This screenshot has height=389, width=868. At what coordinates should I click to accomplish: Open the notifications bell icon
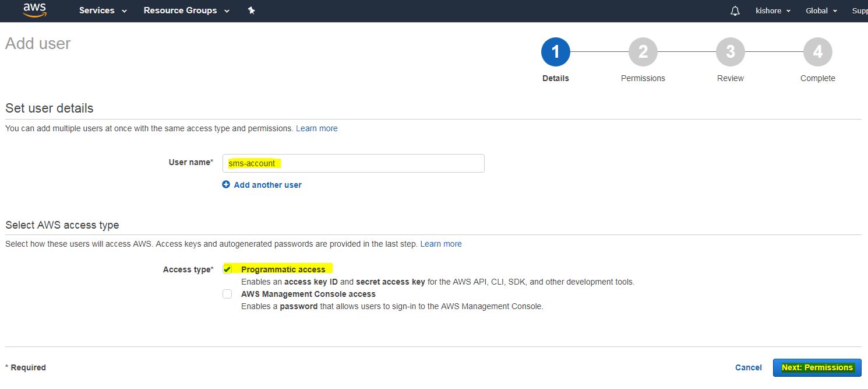735,11
